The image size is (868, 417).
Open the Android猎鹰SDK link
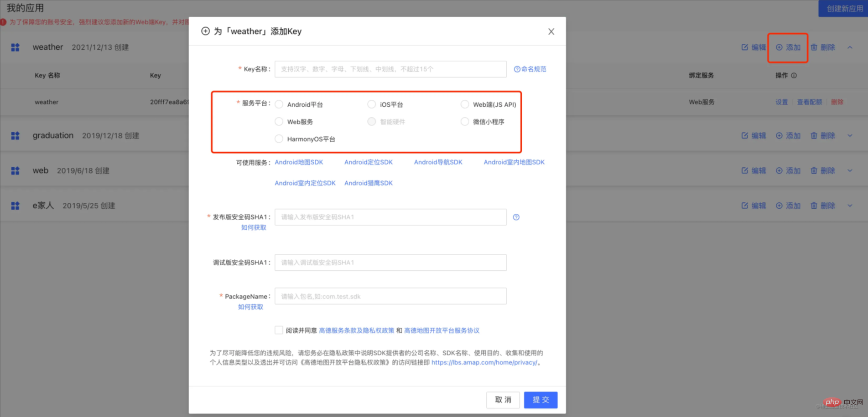pyautogui.click(x=369, y=183)
